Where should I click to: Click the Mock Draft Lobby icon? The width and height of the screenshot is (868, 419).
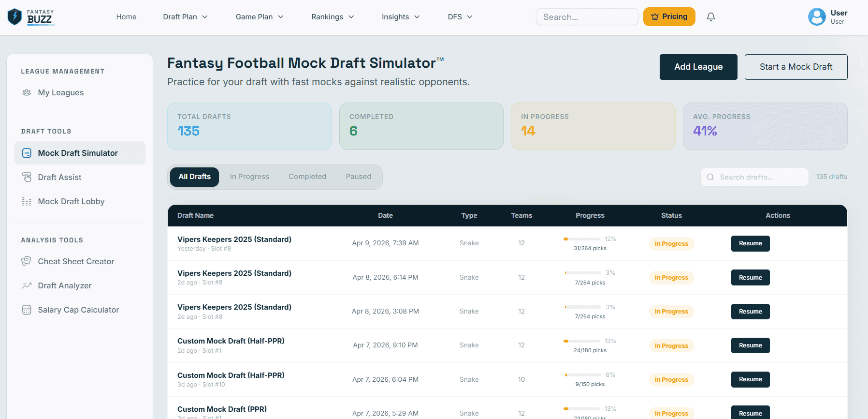pos(27,201)
